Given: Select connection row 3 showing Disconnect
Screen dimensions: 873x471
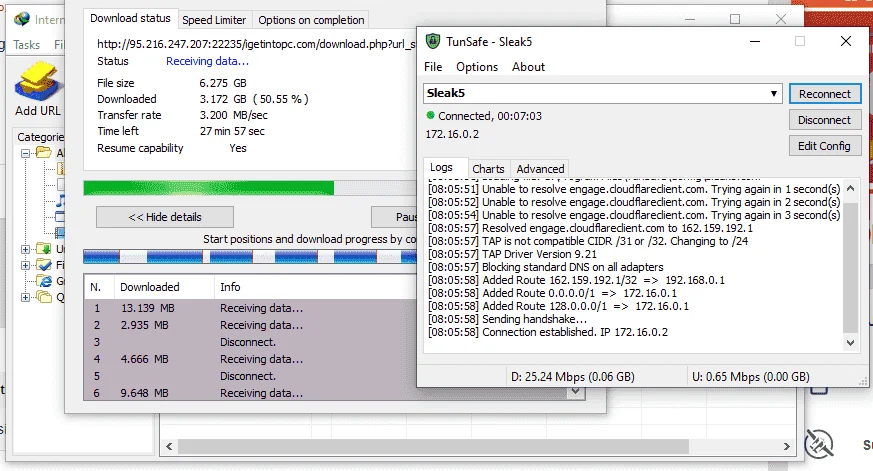Looking at the screenshot, I should coord(251,342).
